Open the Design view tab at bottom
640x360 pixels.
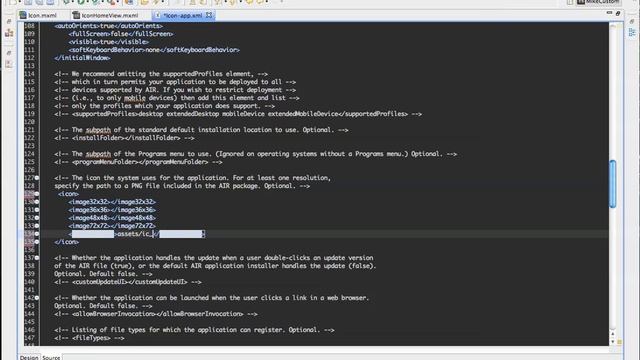[29, 358]
